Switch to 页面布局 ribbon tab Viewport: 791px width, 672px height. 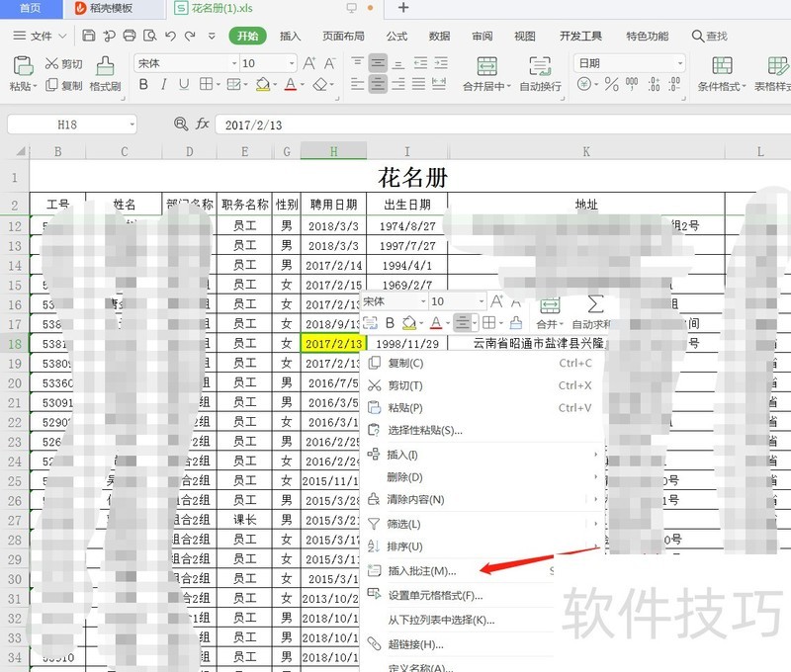click(x=343, y=37)
